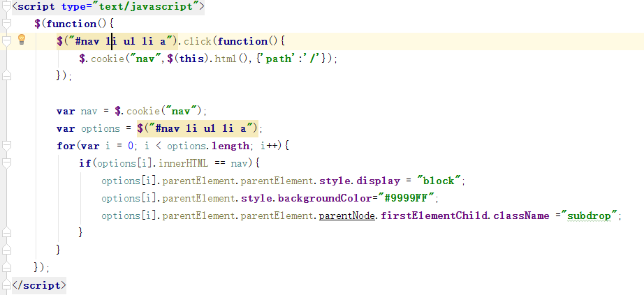The height and width of the screenshot is (295, 644).
Task: Click the this keyword
Action: 191,59
